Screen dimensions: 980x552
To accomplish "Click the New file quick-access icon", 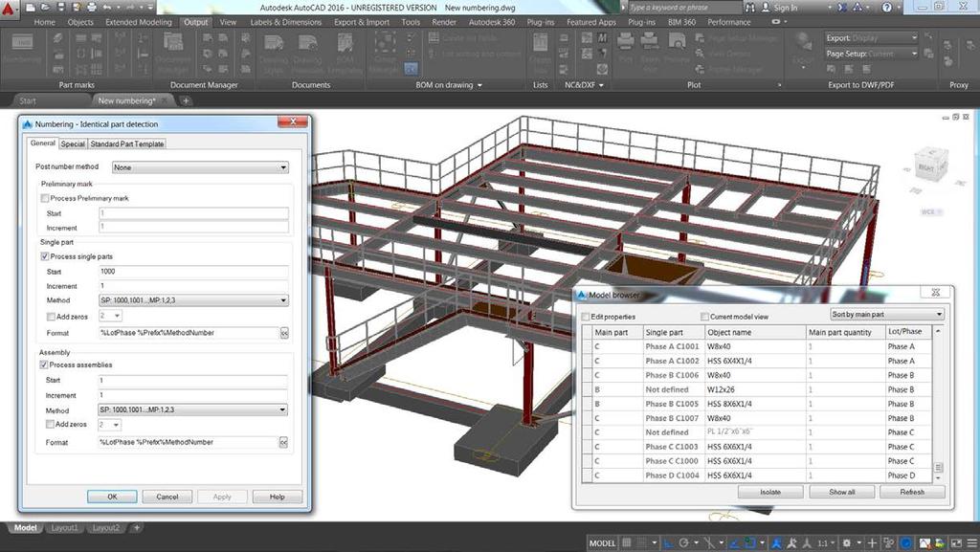I will [30, 7].
